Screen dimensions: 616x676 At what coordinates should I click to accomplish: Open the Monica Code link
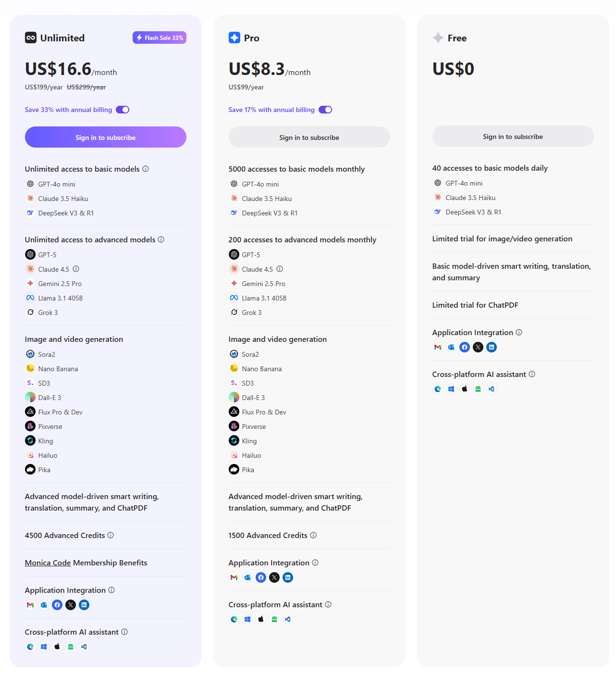[48, 563]
